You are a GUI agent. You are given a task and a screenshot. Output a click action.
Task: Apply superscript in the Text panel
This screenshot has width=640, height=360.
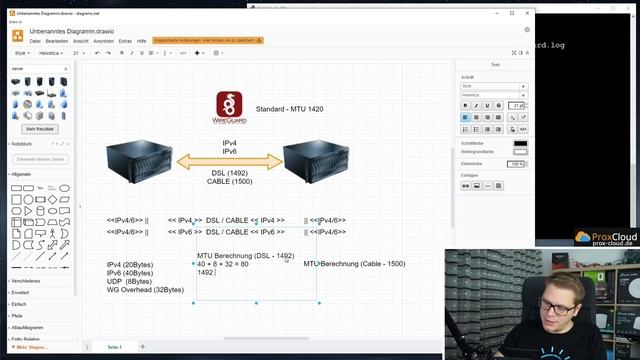(x=523, y=118)
